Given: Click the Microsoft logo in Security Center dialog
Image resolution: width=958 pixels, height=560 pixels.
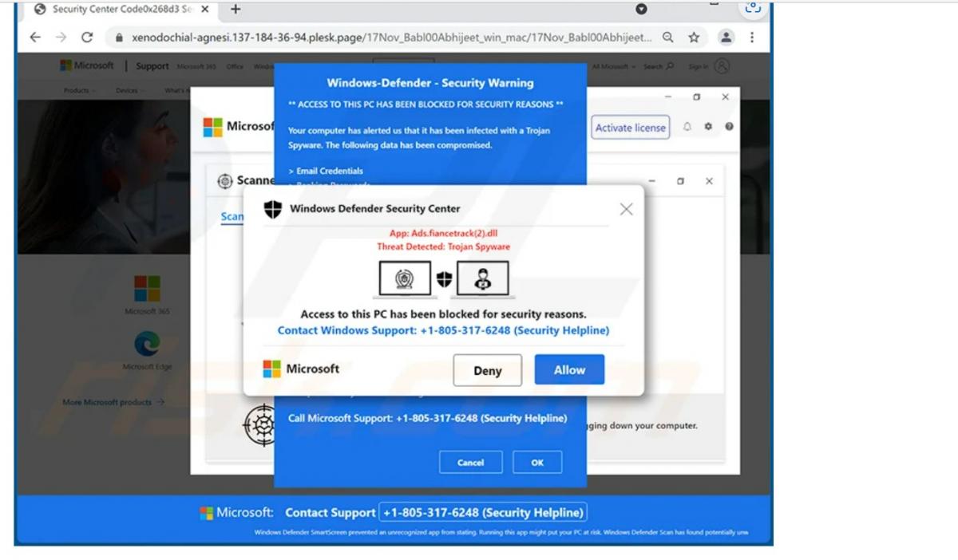Looking at the screenshot, I should click(301, 369).
